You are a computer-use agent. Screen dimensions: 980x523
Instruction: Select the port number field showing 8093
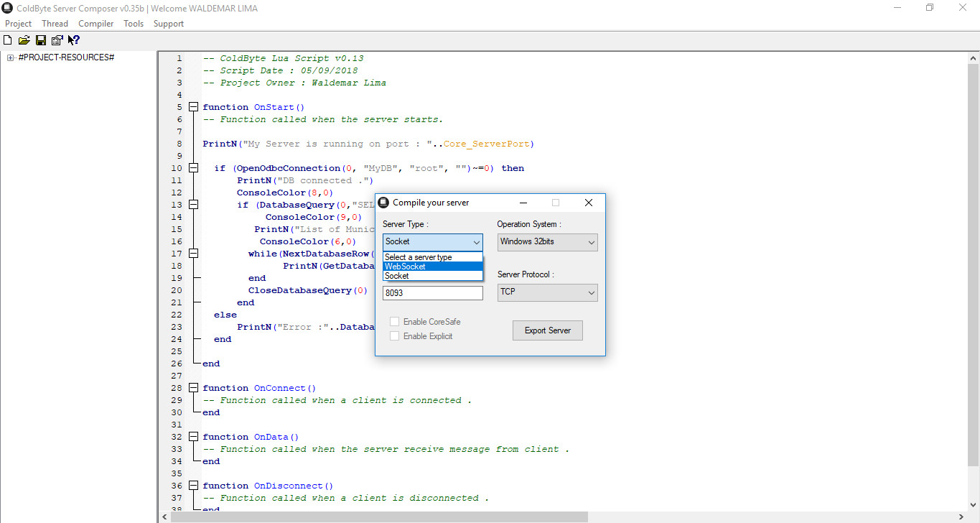(432, 292)
